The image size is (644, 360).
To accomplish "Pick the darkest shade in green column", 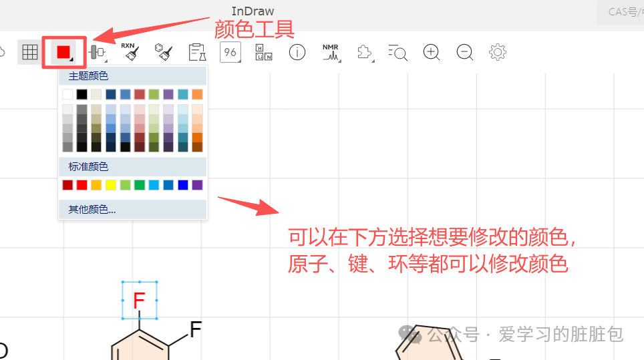I will click(154, 147).
